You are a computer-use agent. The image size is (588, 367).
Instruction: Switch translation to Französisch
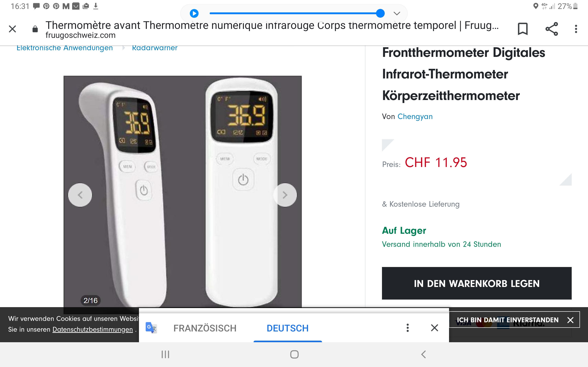click(205, 328)
